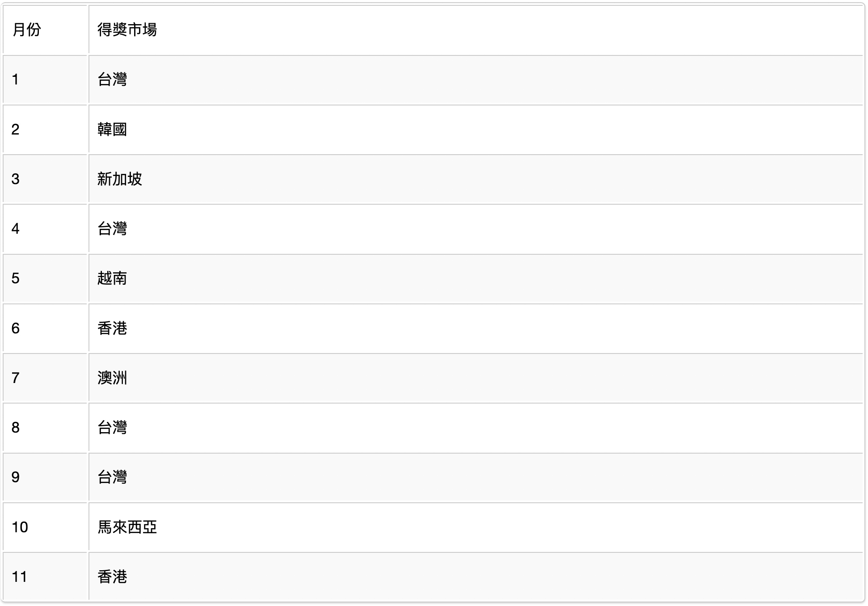
Task: Select the 韓國 market cell
Action: point(112,130)
